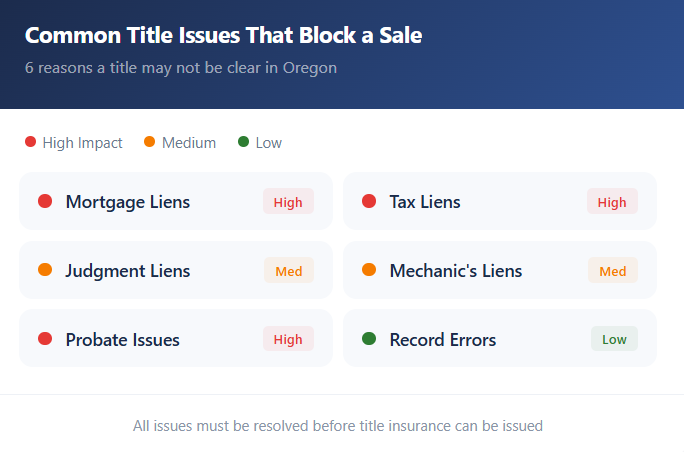
Task: Select the Med badge on Mechanic's Liens
Action: tap(613, 271)
